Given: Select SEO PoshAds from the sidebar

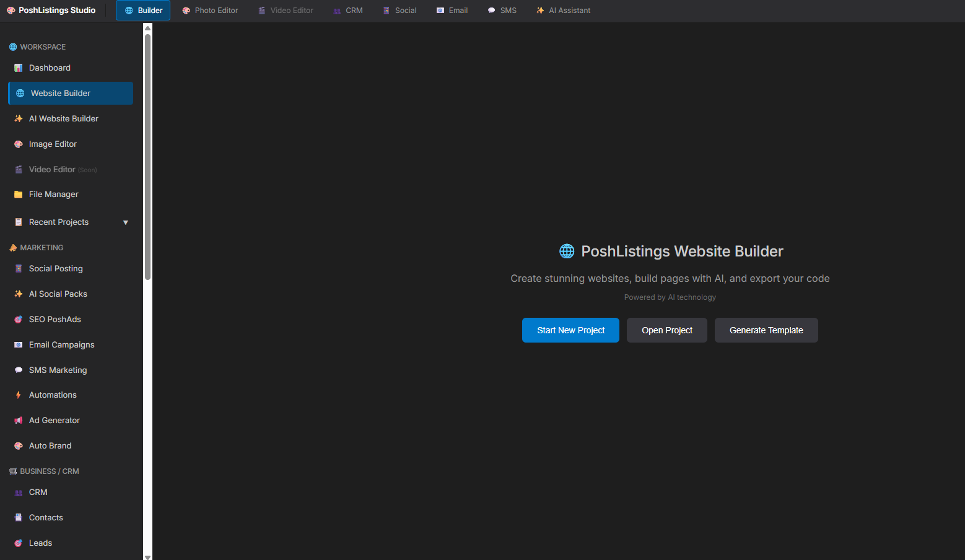Looking at the screenshot, I should (x=55, y=319).
